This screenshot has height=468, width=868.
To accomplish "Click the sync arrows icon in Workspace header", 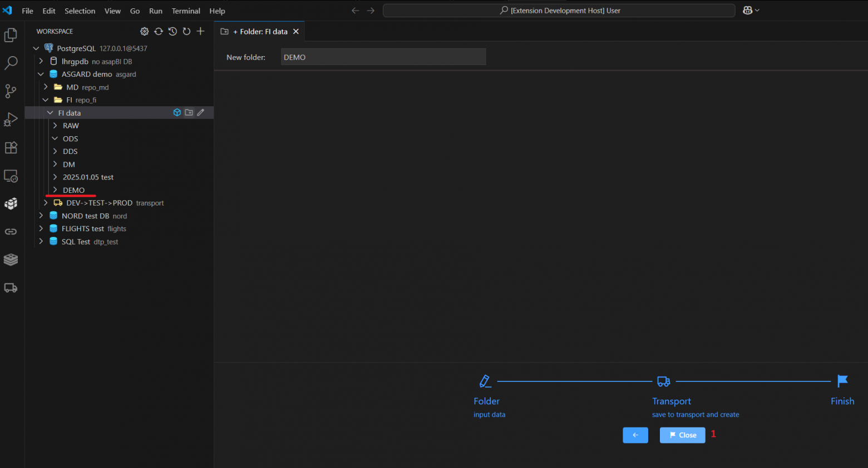I will coord(159,32).
